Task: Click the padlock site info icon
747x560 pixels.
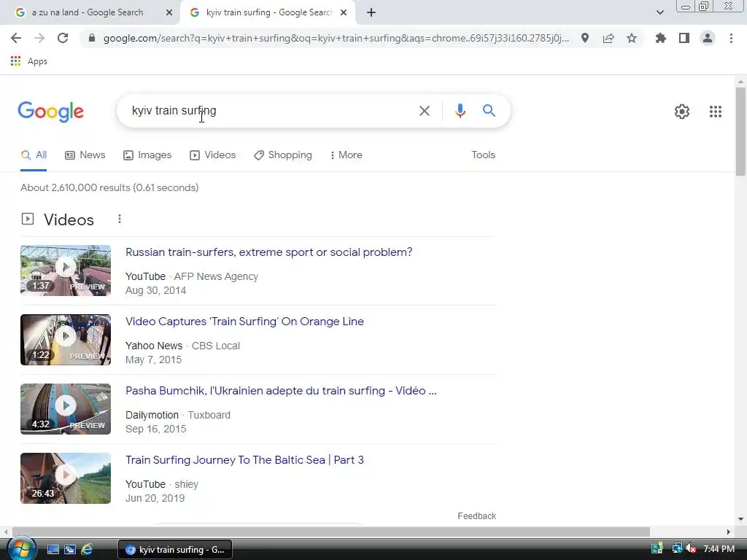Action: 92,38
